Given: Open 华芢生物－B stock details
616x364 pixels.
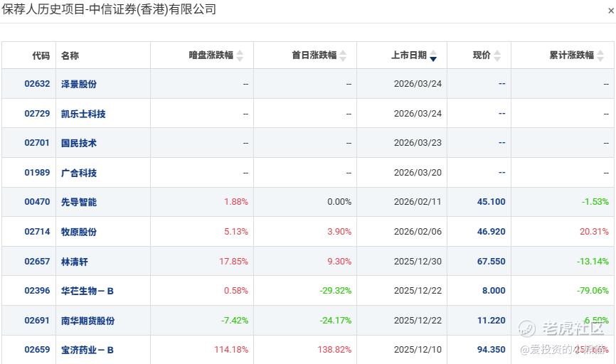Looking at the screenshot, I should (x=87, y=291).
